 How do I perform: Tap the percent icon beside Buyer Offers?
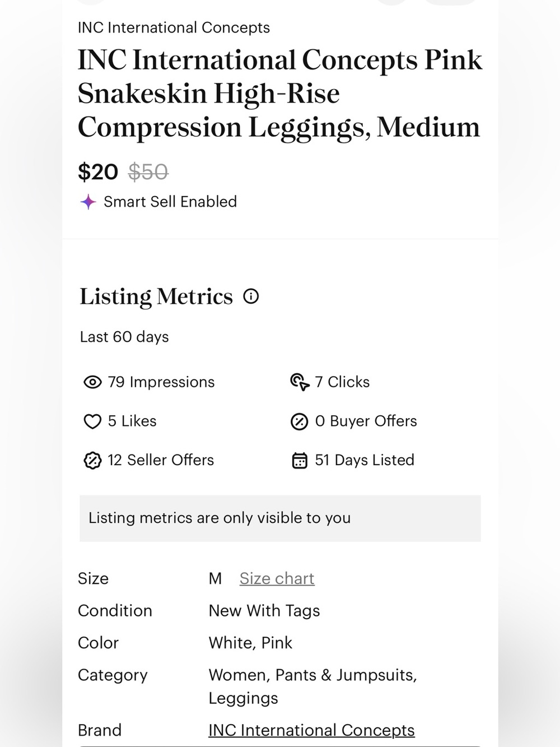tap(300, 421)
